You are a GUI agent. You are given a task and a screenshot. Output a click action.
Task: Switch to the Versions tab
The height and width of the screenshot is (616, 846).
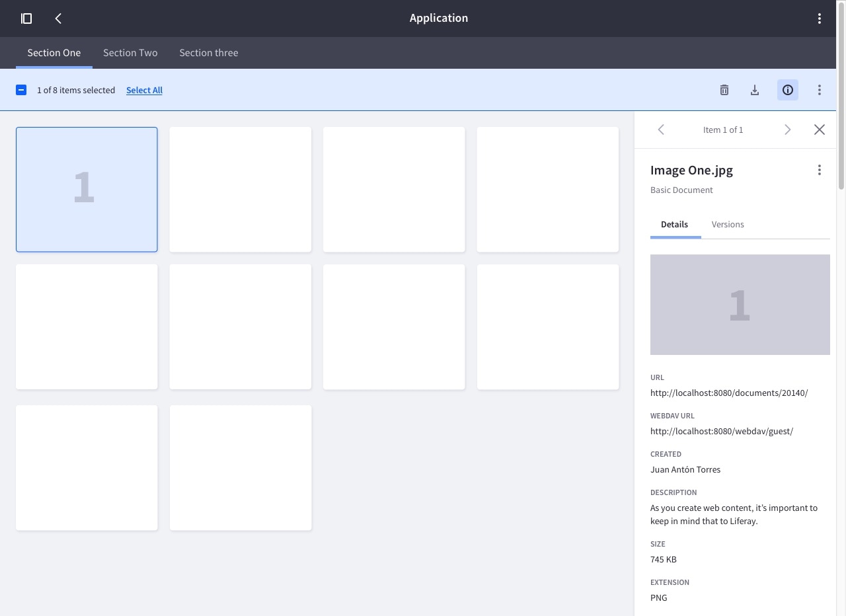[x=728, y=224]
